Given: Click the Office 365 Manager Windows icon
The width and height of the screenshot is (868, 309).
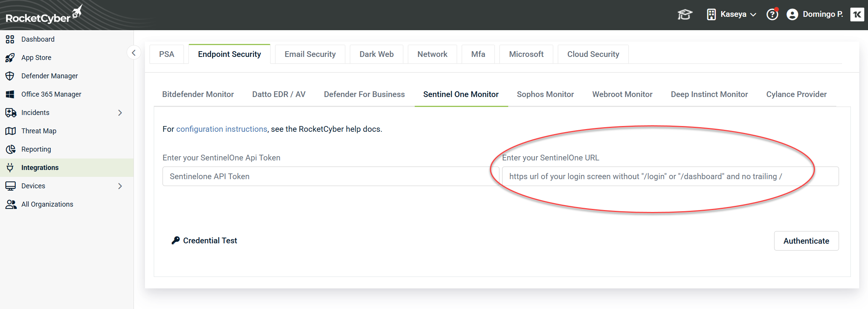Looking at the screenshot, I should [10, 94].
